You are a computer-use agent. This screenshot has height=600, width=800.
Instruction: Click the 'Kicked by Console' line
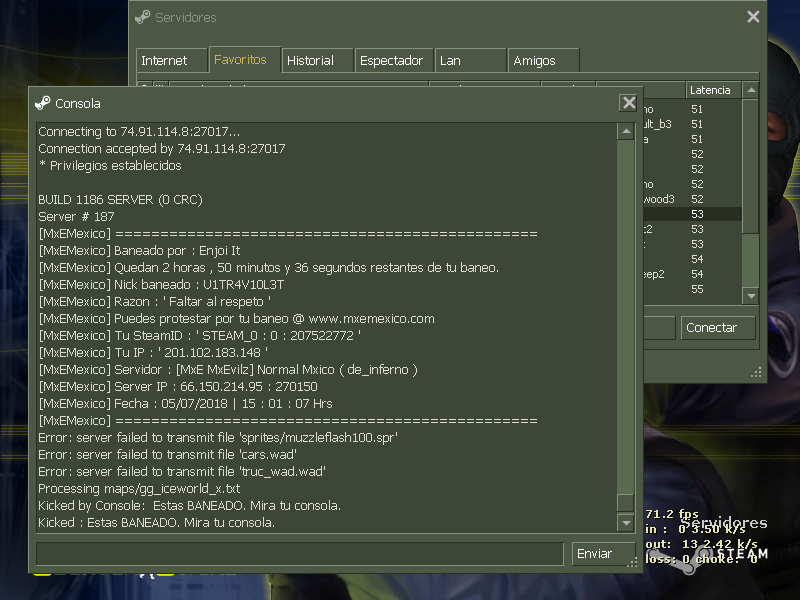(189, 506)
